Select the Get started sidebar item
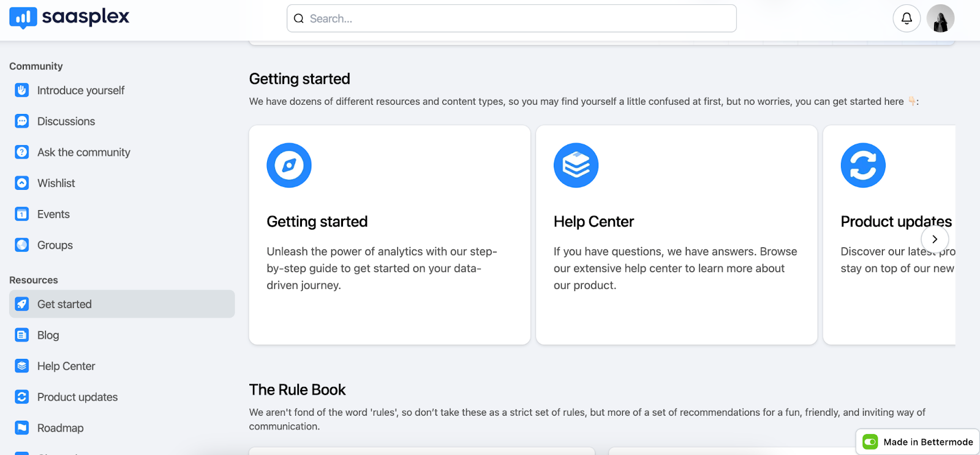980x455 pixels. click(x=122, y=304)
